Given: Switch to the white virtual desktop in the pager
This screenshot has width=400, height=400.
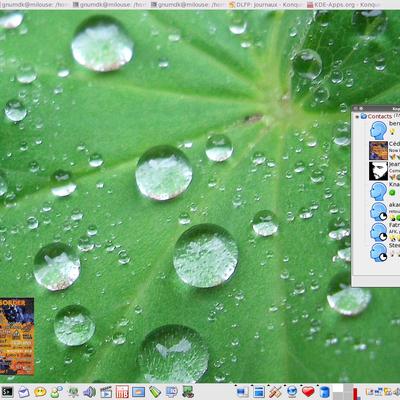Looking at the screenshot, I should tap(338, 389).
